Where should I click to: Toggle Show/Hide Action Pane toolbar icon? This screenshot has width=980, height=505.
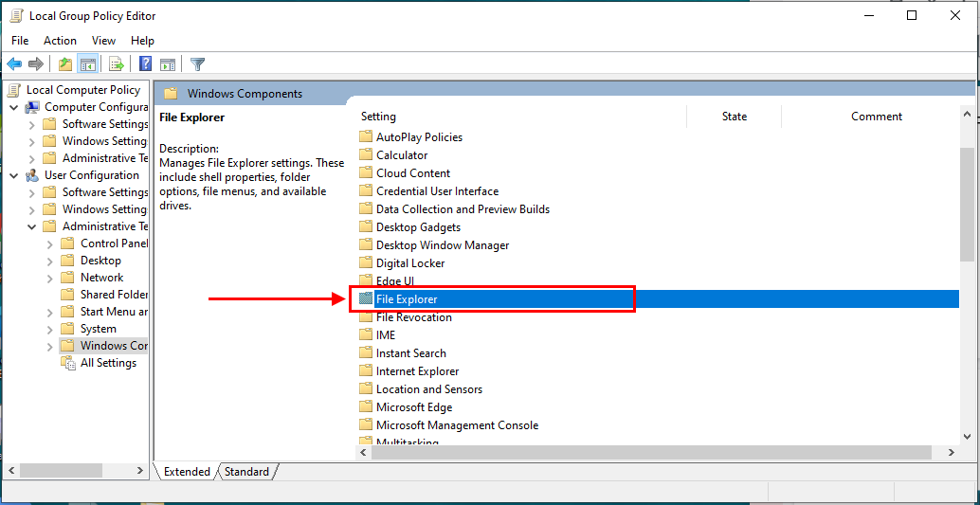coord(168,63)
